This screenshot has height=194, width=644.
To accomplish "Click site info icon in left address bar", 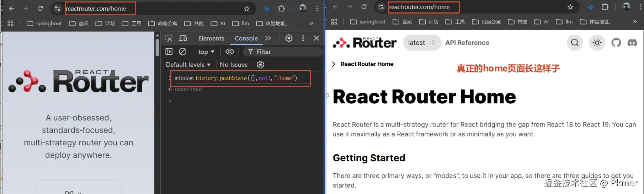I will pyautogui.click(x=57, y=9).
